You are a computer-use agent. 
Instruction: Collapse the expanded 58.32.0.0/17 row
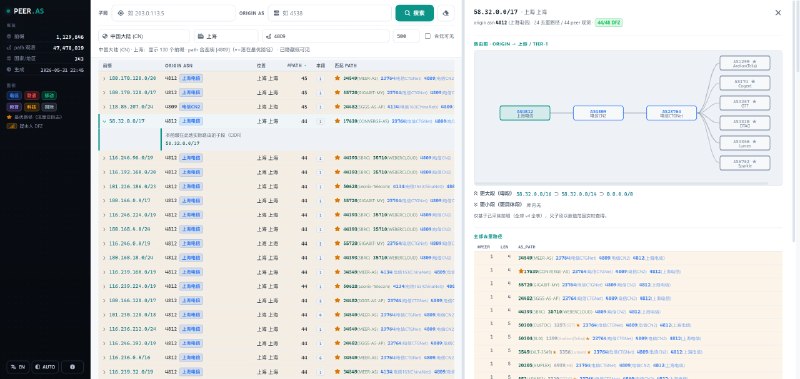pyautogui.click(x=105, y=121)
